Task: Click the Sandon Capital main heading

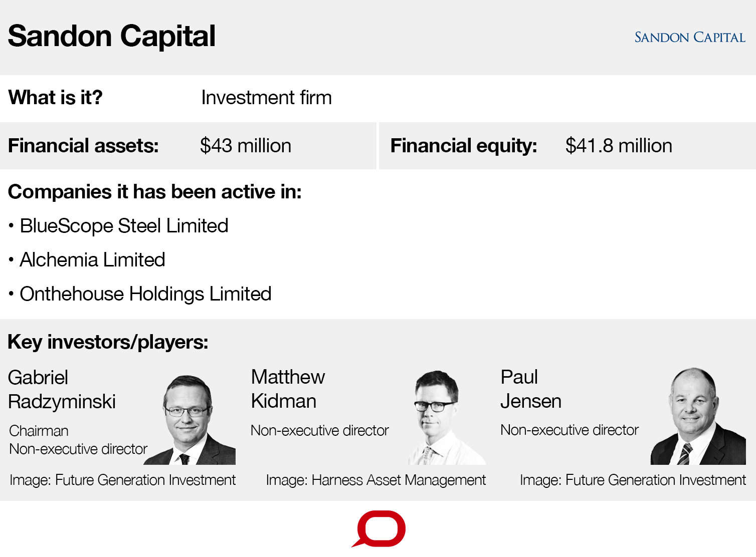Action: [112, 36]
